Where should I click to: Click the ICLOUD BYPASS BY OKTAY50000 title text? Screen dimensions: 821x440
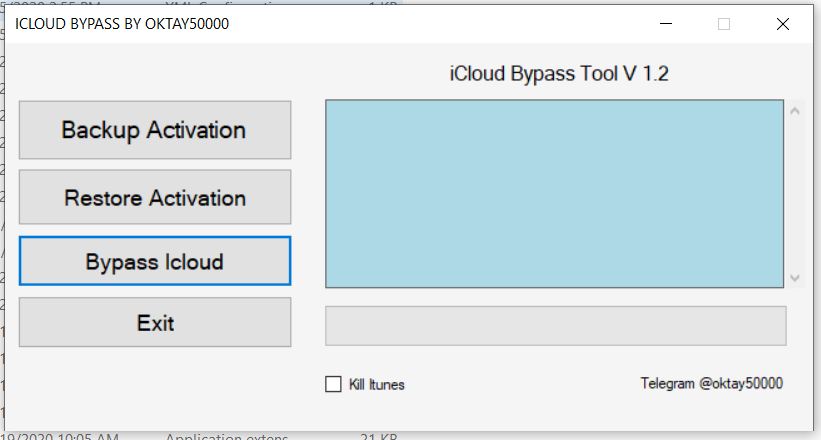coord(122,24)
